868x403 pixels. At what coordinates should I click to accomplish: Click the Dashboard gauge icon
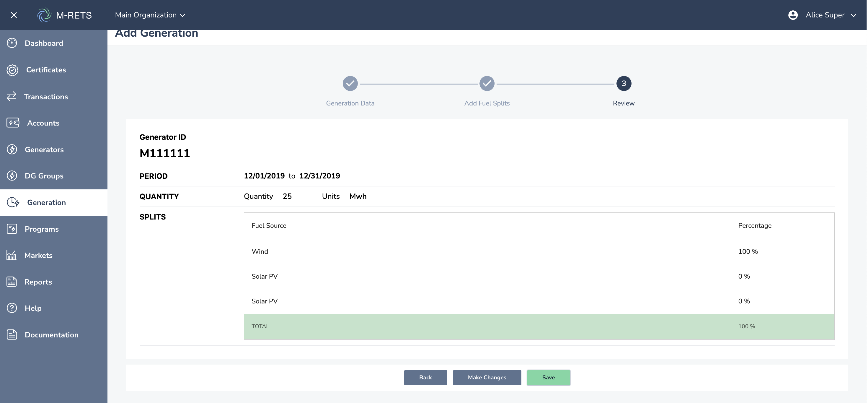click(x=12, y=43)
